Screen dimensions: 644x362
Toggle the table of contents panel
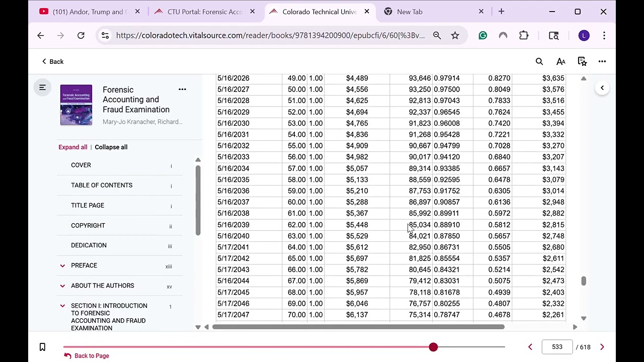pos(42,87)
